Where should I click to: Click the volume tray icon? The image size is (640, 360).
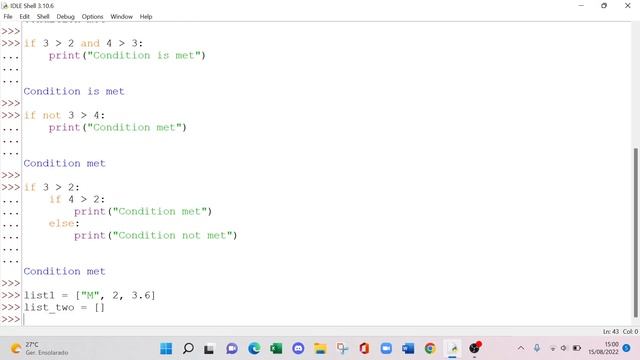[x=564, y=348]
